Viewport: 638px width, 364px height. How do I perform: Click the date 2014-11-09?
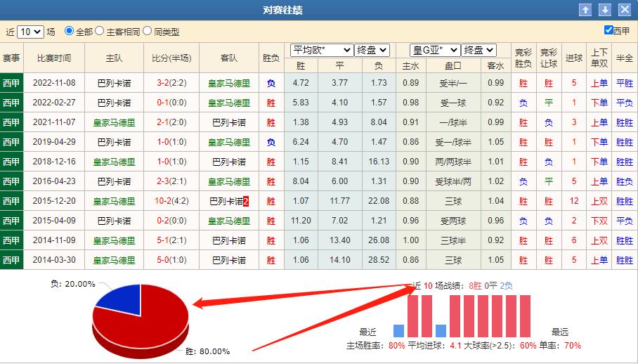pyautogui.click(x=54, y=240)
